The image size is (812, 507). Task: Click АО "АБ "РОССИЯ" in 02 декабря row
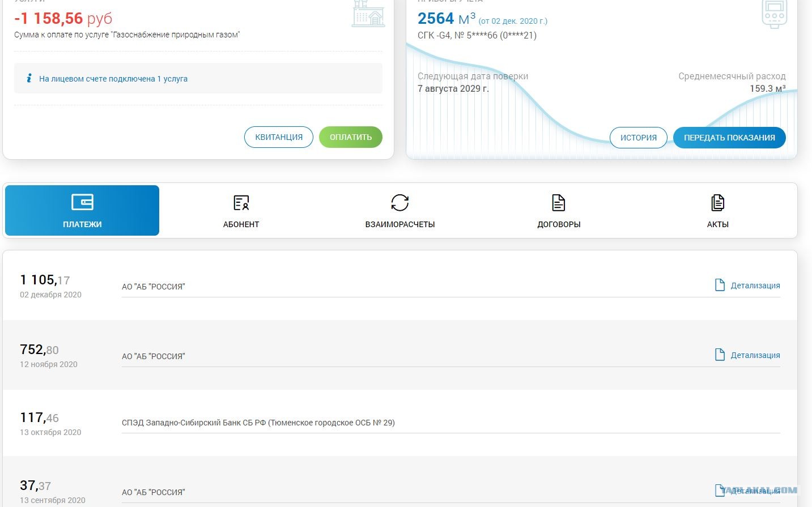[x=154, y=287]
